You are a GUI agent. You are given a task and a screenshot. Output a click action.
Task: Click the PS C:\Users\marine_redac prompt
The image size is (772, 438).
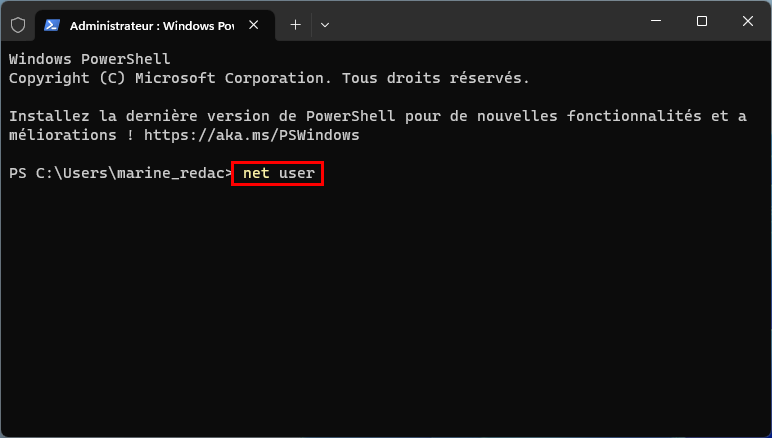[120, 173]
